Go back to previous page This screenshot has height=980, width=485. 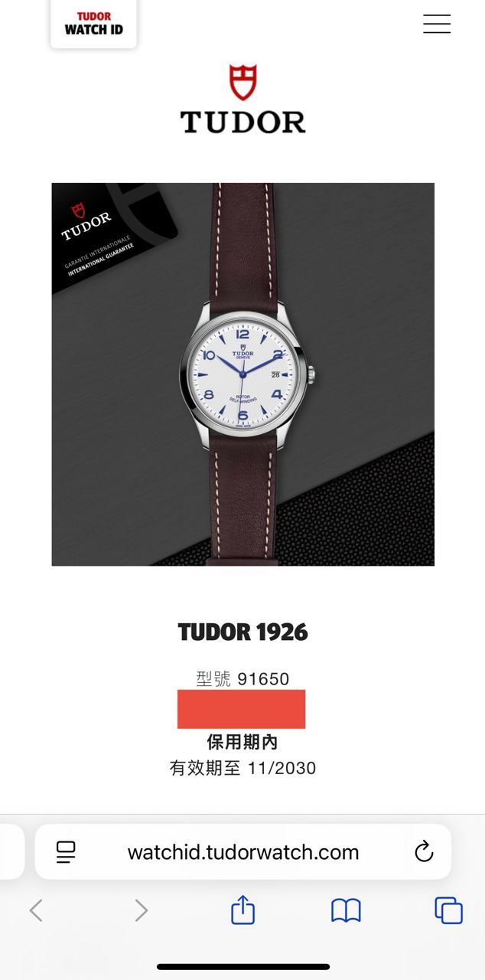point(36,910)
